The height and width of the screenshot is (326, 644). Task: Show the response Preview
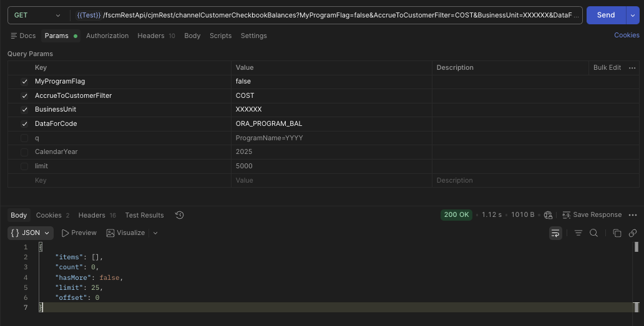(x=79, y=233)
